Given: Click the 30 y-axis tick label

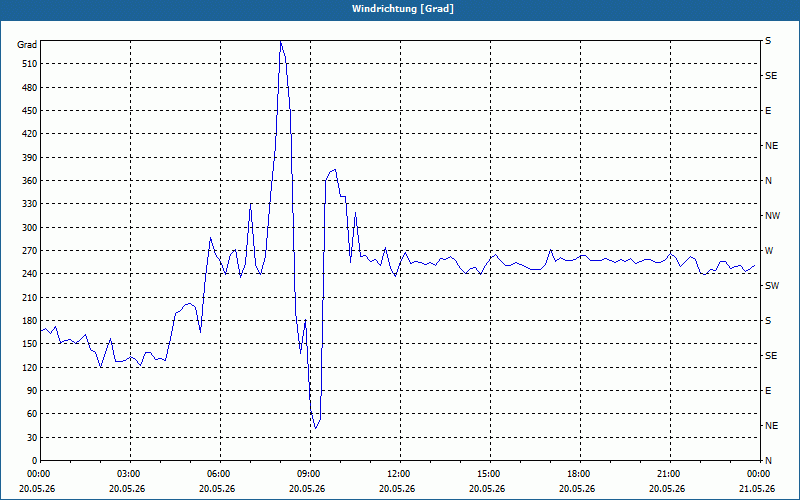Looking at the screenshot, I should coord(32,438).
